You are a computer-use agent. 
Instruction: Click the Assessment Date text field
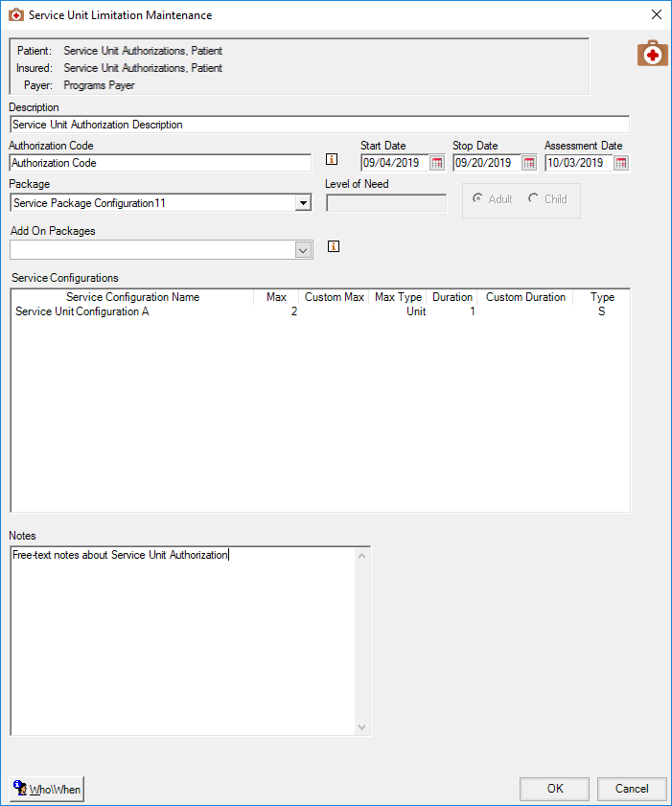(x=579, y=163)
